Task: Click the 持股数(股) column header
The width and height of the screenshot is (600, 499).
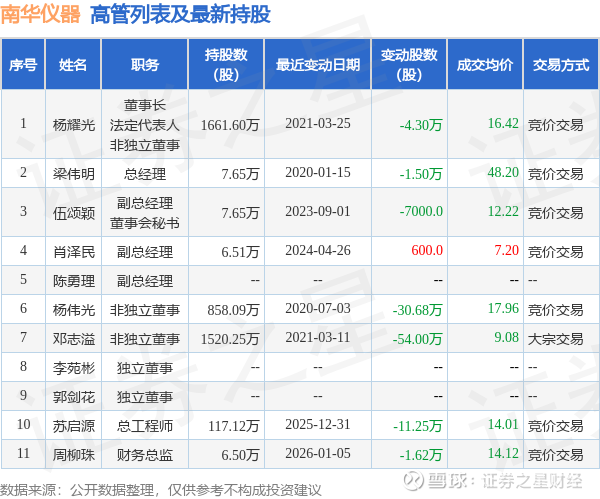Action: coord(226,64)
